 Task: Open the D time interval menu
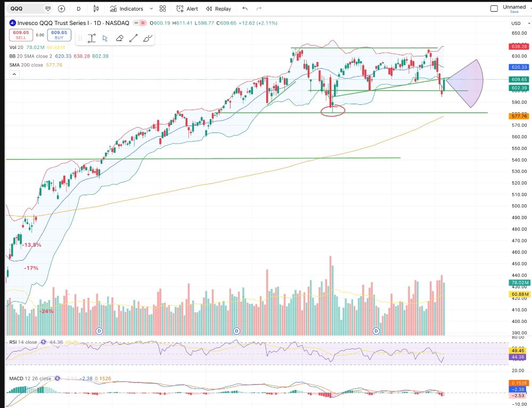click(78, 9)
